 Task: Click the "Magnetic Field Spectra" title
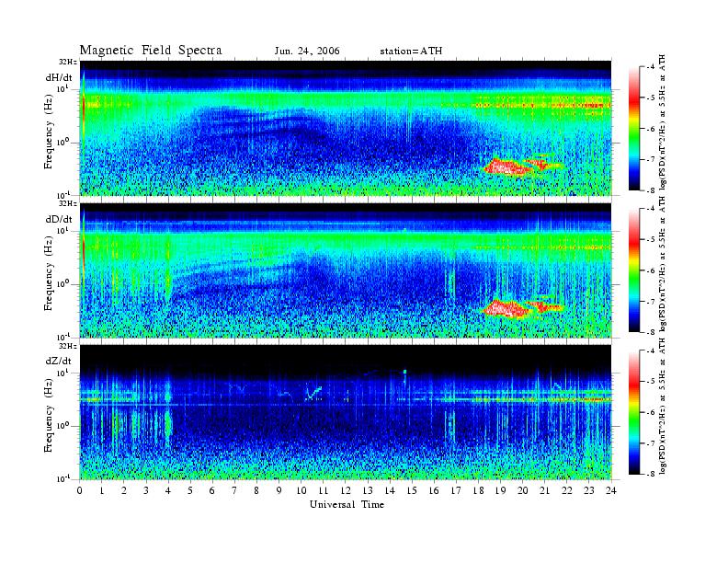[151, 51]
